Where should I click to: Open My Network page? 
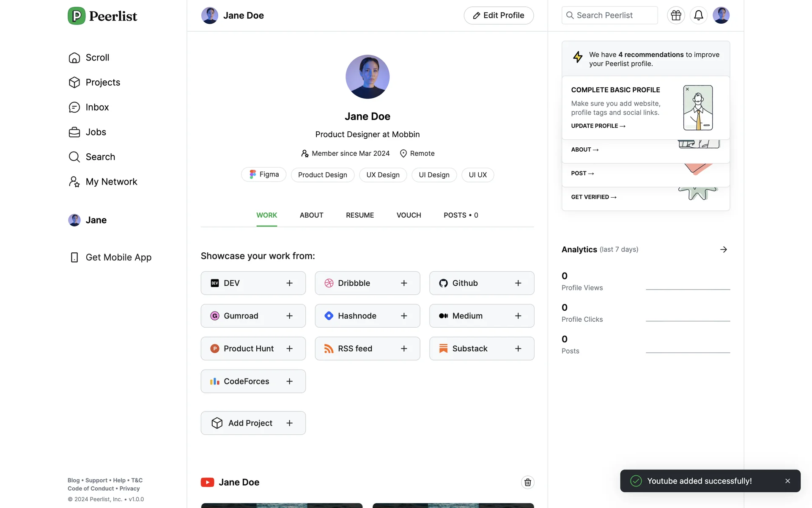pos(111,182)
